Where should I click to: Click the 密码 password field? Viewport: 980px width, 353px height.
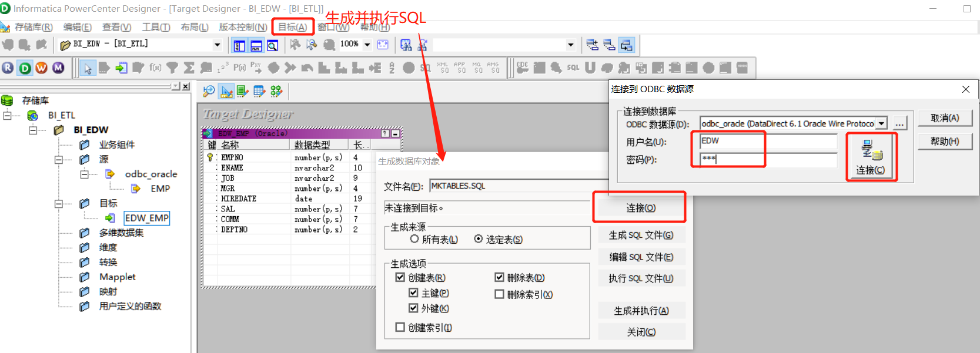point(768,159)
